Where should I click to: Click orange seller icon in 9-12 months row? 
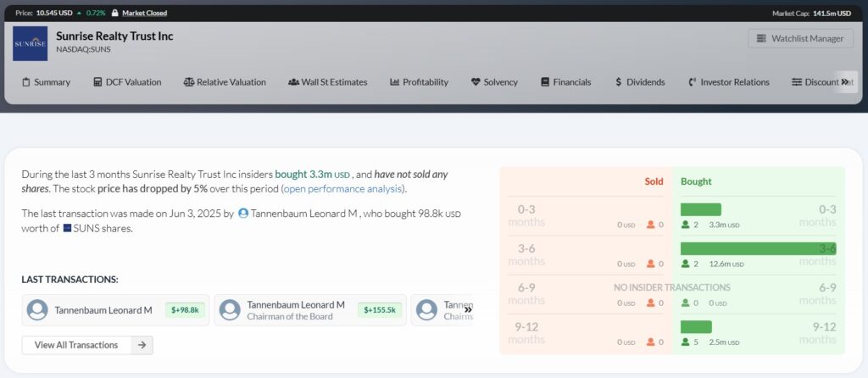tap(650, 342)
